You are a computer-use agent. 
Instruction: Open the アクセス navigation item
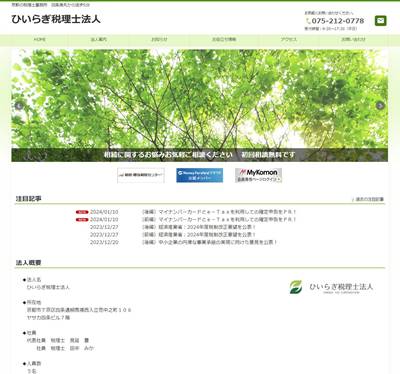point(289,39)
